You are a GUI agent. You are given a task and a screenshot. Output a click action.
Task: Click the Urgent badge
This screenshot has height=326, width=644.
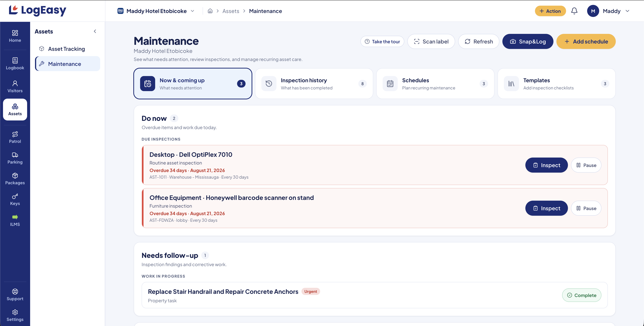pos(311,292)
